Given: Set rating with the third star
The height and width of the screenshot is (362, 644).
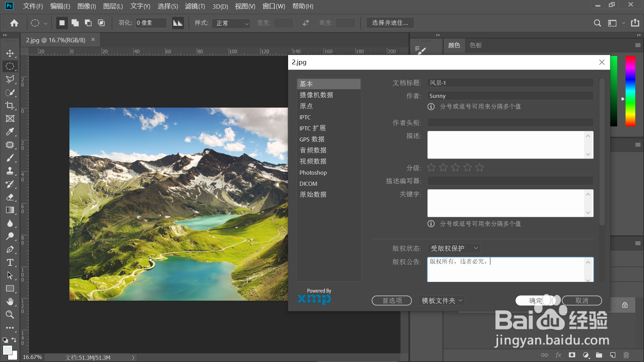Looking at the screenshot, I should (x=455, y=167).
